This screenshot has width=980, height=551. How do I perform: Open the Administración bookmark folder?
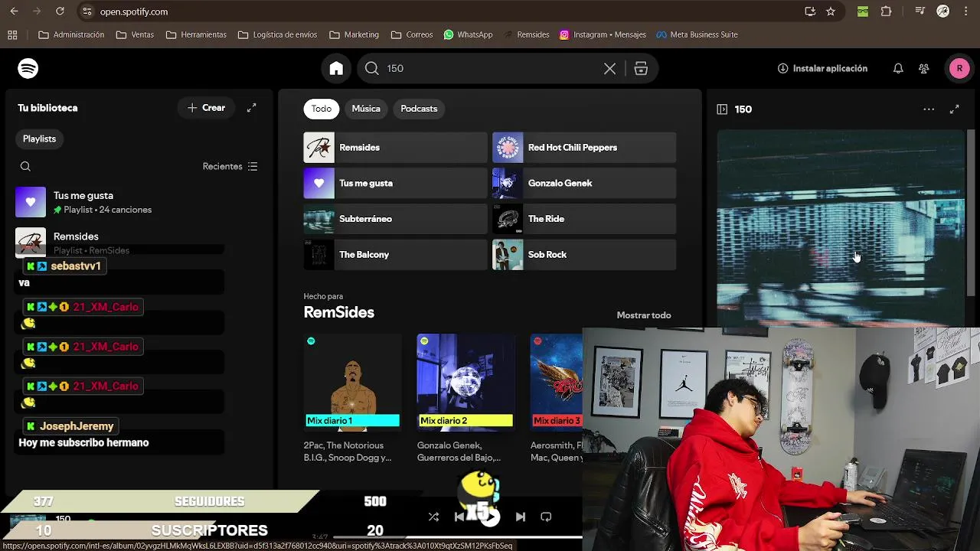point(71,34)
